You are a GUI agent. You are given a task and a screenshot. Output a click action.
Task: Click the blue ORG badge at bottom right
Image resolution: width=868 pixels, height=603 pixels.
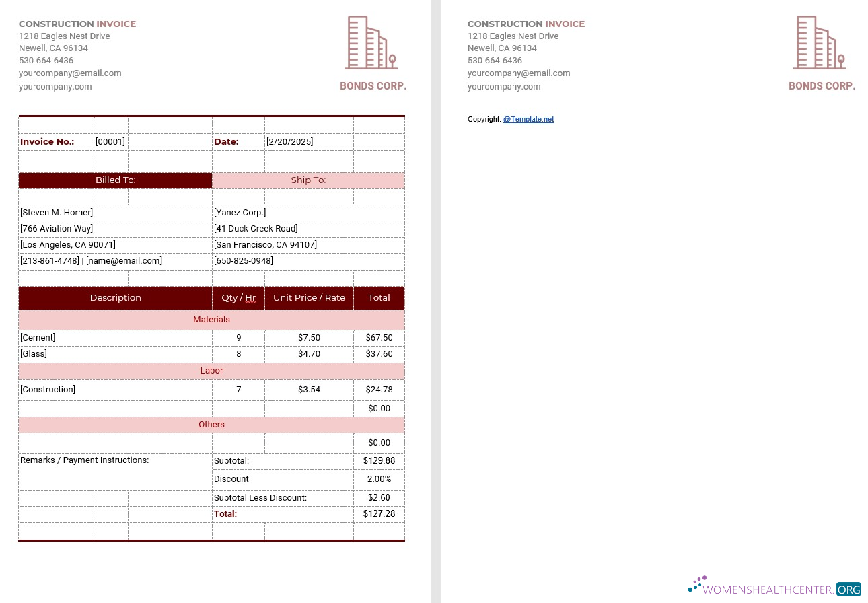848,589
